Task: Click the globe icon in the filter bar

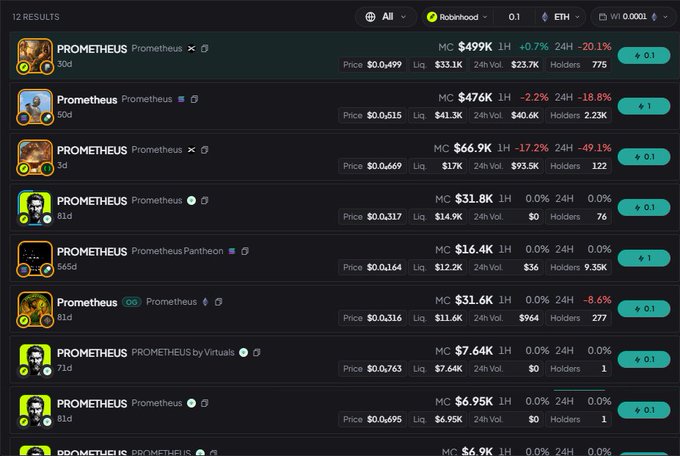Action: coord(370,17)
